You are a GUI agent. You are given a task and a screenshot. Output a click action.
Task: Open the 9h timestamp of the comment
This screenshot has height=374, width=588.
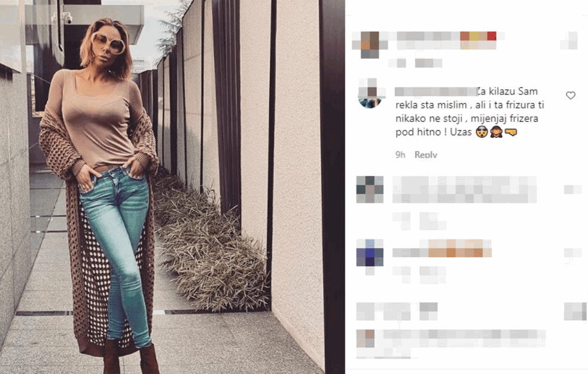coord(400,154)
